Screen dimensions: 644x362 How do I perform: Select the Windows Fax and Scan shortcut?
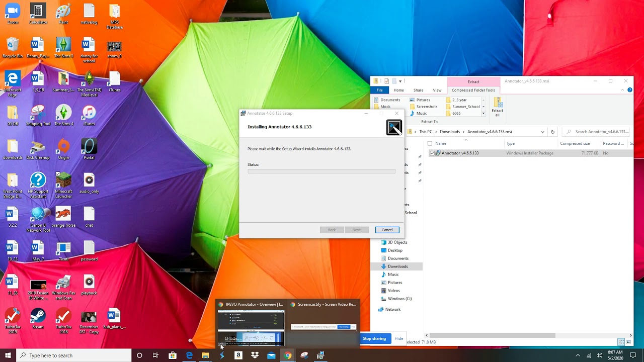(x=63, y=288)
